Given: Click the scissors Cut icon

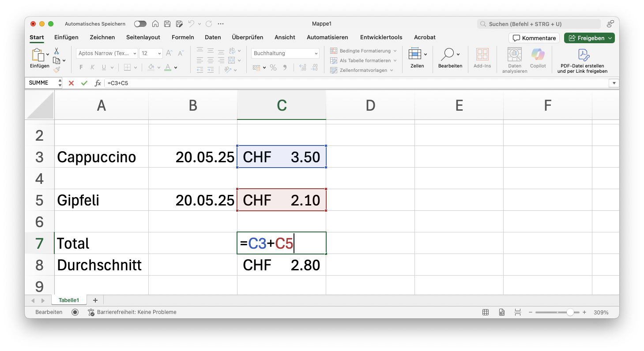Looking at the screenshot, I should tap(56, 51).
